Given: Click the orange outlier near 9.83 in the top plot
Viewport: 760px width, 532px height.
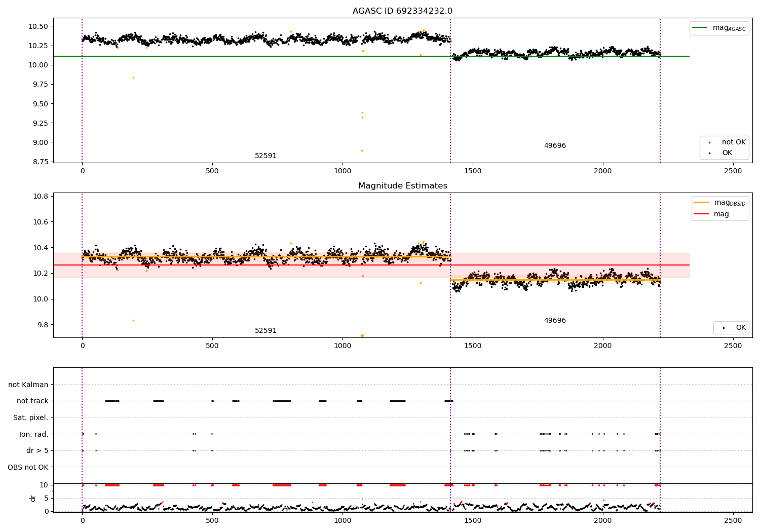Looking at the screenshot, I should pyautogui.click(x=133, y=78).
